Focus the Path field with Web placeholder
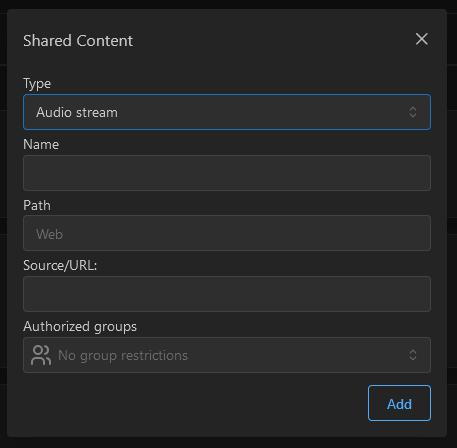 (x=227, y=233)
